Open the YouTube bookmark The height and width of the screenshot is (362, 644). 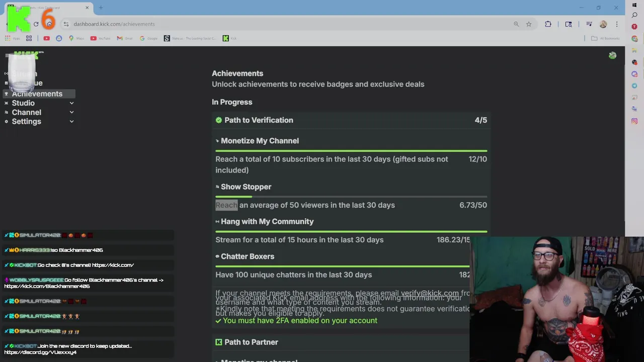(100, 38)
